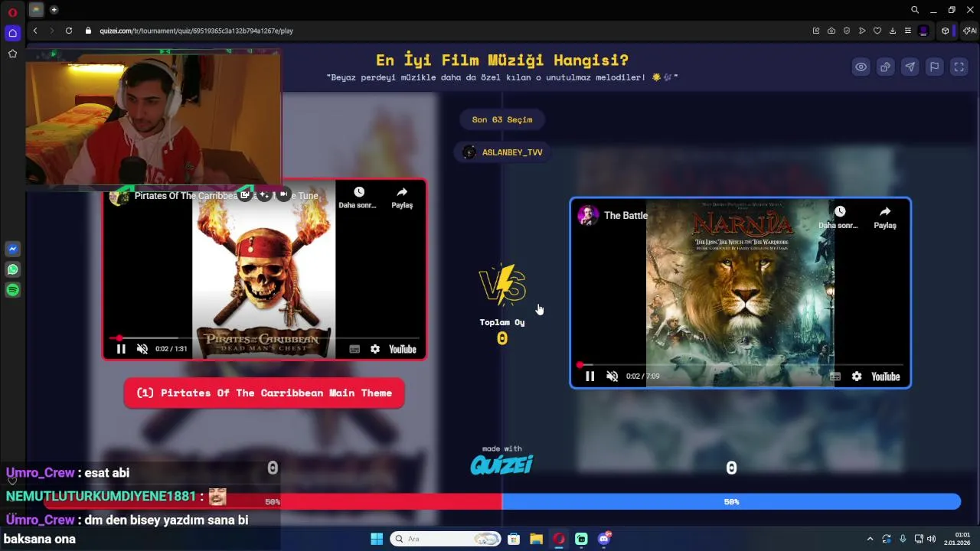The width and height of the screenshot is (980, 551).
Task: Unmute the Narnia Battle video
Action: (612, 377)
